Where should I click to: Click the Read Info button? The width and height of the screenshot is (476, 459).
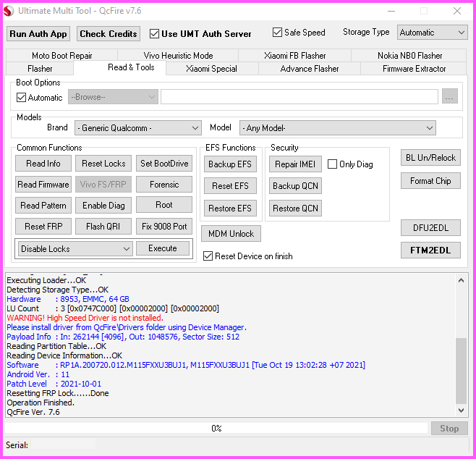tap(43, 164)
